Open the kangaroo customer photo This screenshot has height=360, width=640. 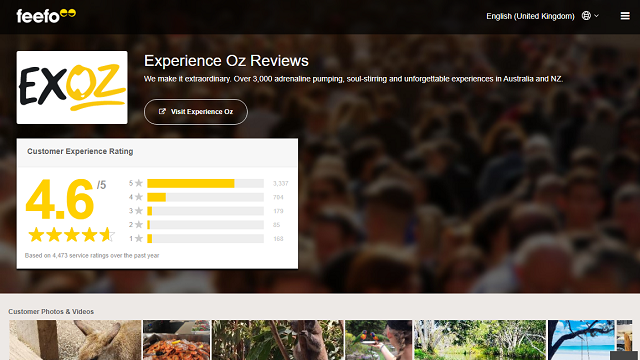coord(75,340)
